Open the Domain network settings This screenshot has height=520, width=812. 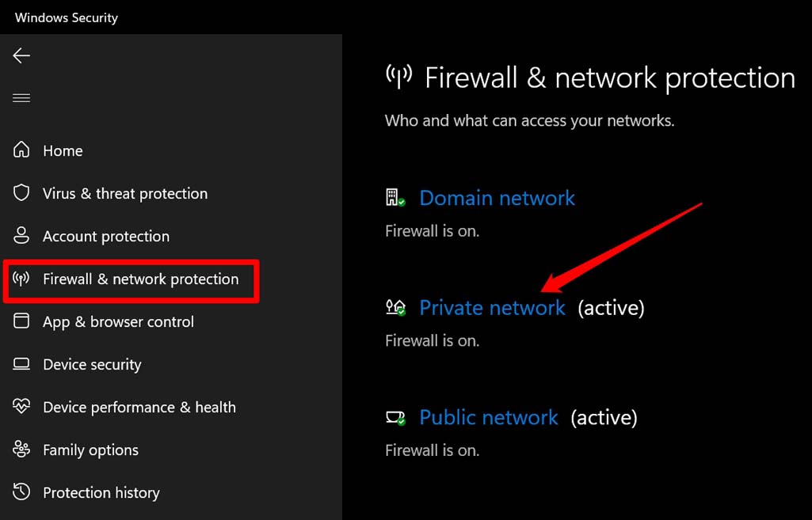point(497,199)
